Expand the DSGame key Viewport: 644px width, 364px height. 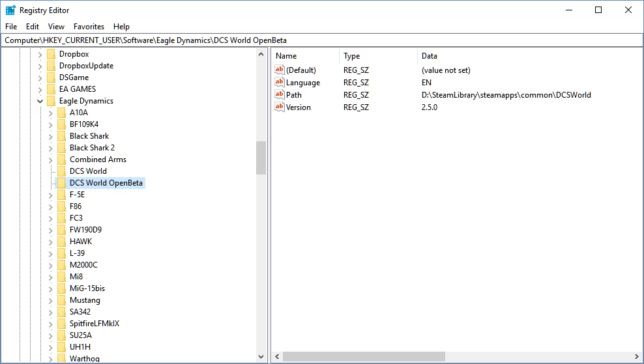tap(40, 77)
